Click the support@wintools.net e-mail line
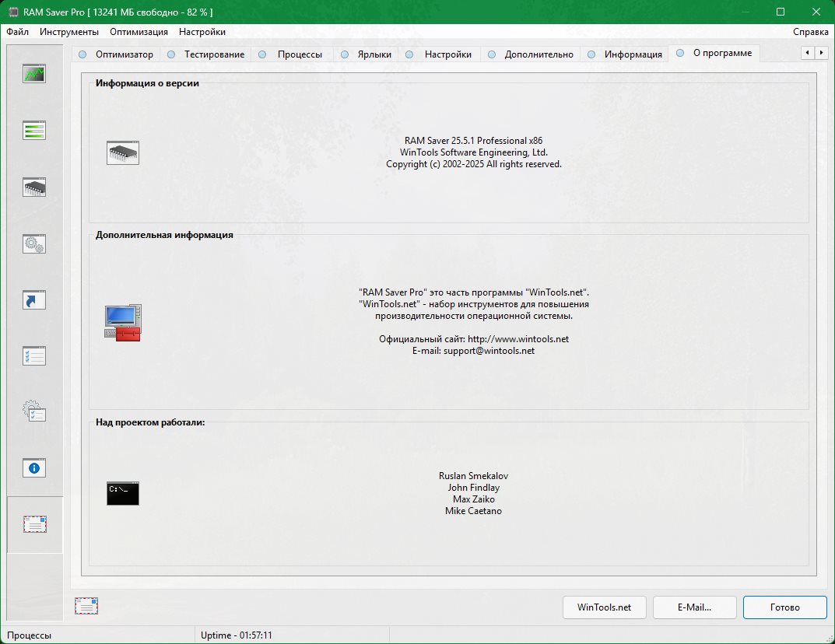 [473, 351]
